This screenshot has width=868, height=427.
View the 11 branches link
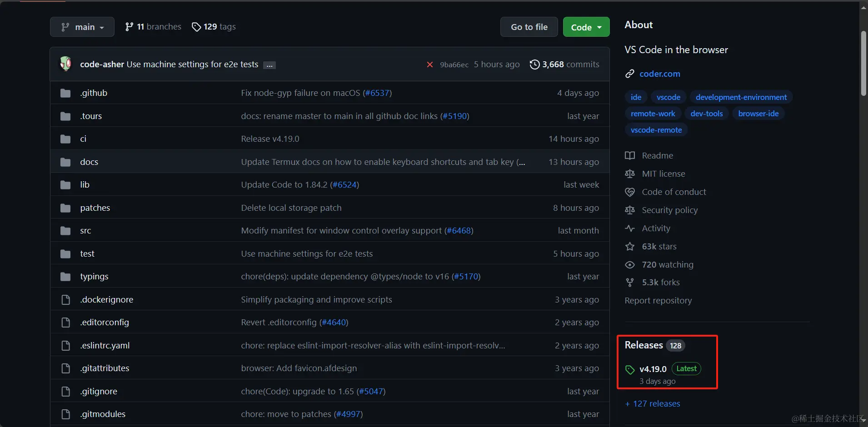153,27
